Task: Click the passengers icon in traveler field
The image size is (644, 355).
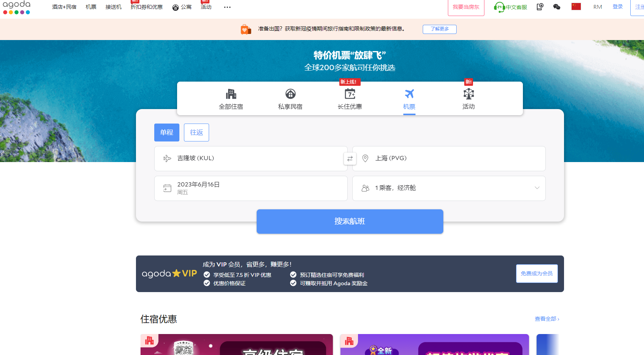Action: [x=365, y=188]
